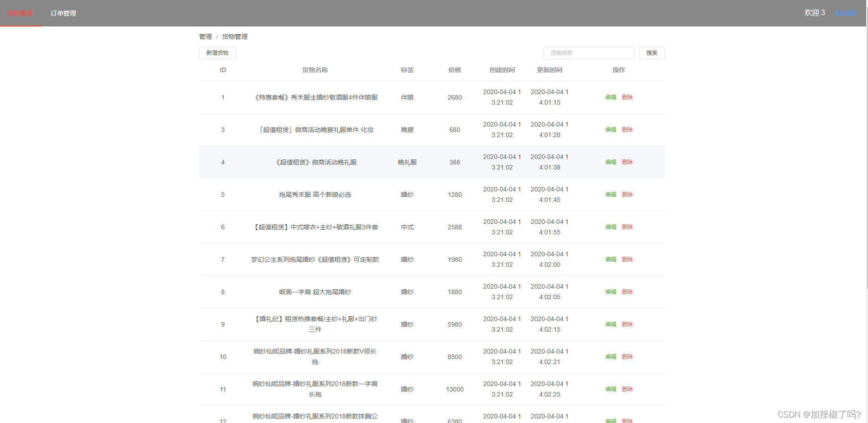Click the ID column header
868x423 pixels.
pos(223,70)
